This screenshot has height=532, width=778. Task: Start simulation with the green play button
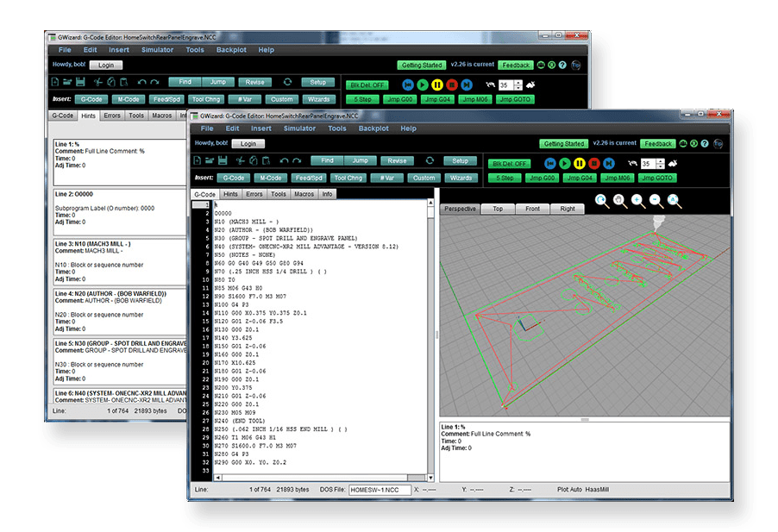click(565, 162)
